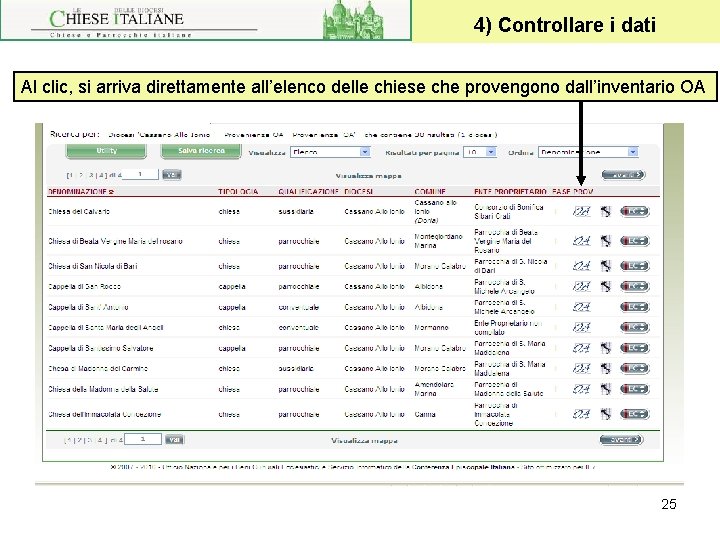Open Chiesa dell'Immacolata Concezione entry
720x540 pixels.
click(105, 415)
